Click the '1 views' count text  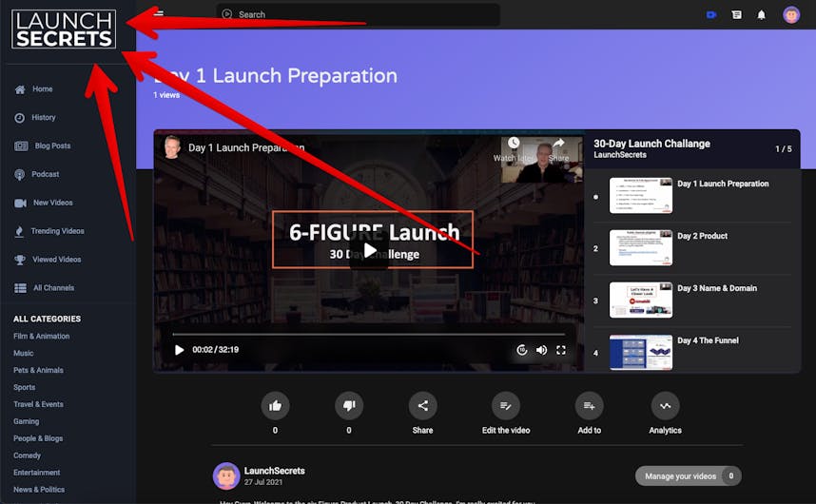(x=166, y=95)
